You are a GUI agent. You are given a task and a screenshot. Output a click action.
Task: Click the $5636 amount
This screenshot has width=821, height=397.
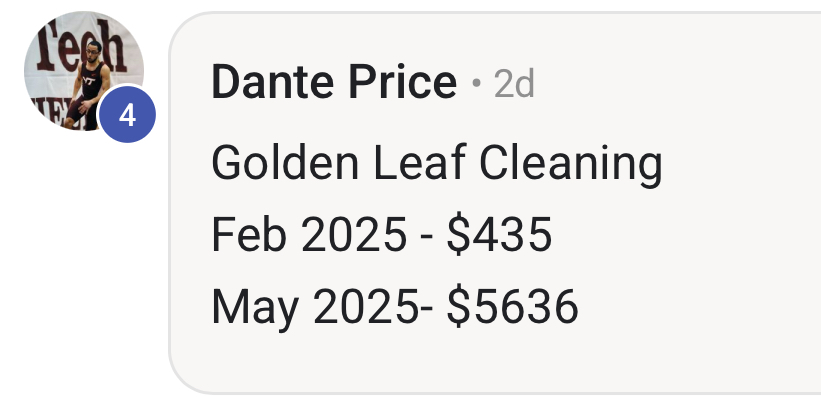513,306
